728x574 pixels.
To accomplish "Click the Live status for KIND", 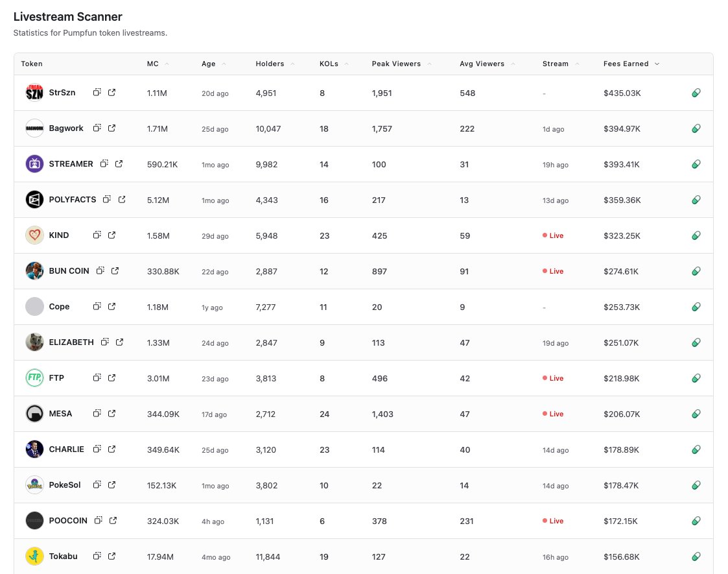I will pos(553,235).
